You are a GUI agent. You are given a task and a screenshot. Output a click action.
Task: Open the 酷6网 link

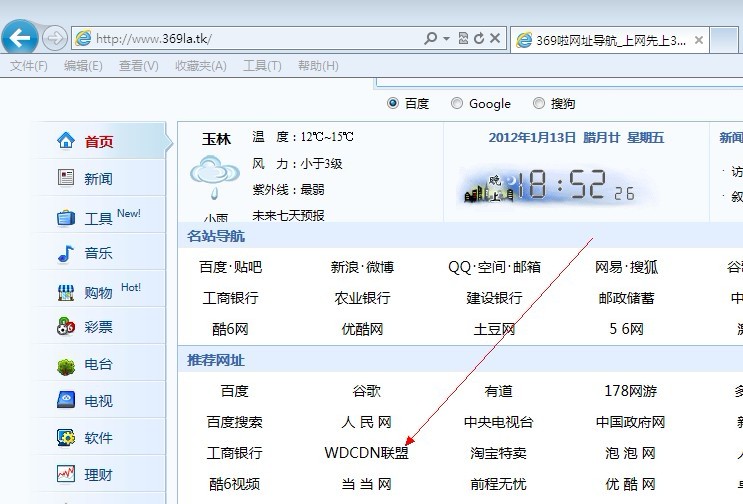(230, 329)
